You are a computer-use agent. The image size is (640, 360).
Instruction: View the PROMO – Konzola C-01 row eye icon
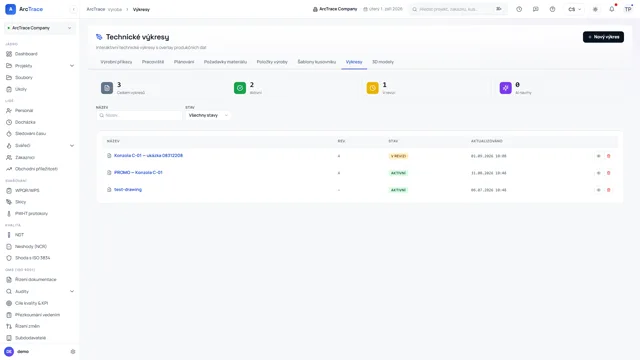[x=599, y=173]
